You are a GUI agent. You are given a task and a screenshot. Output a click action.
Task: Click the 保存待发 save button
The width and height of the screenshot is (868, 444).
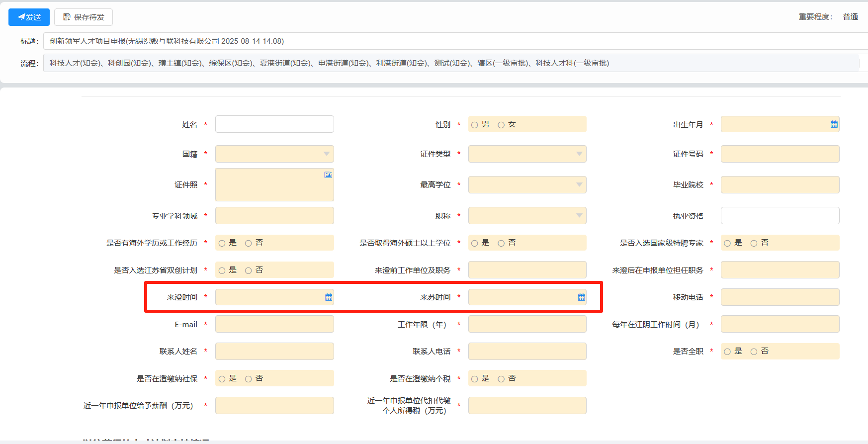click(x=84, y=17)
